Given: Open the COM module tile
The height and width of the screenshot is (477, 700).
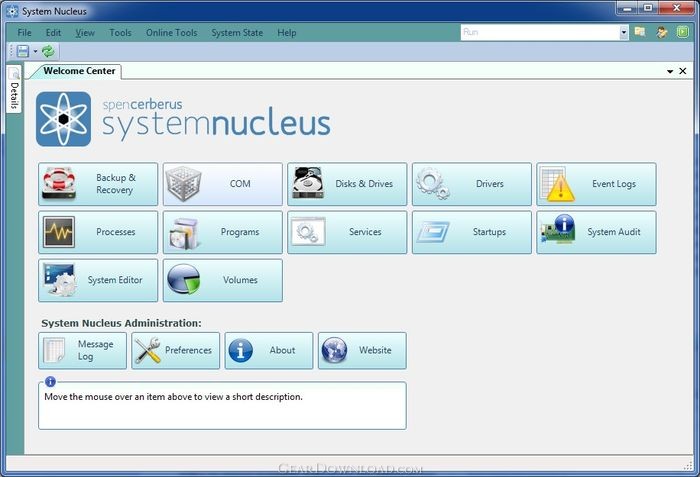Looking at the screenshot, I should (222, 184).
